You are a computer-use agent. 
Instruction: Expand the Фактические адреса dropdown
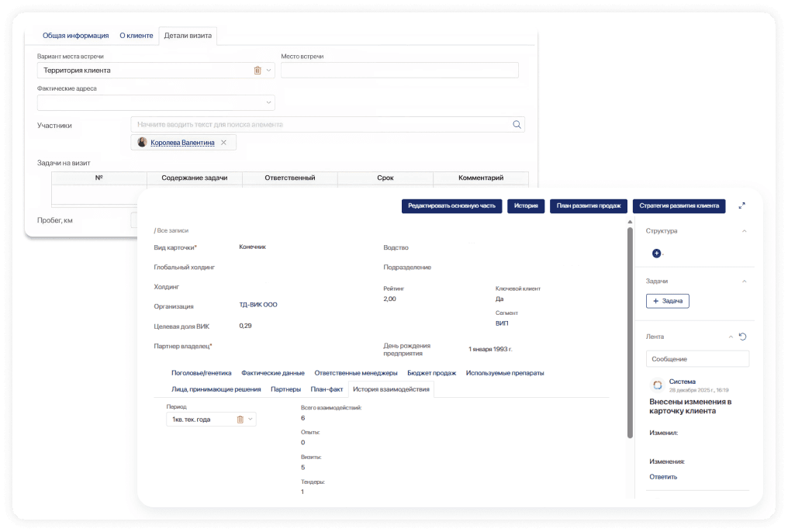269,102
